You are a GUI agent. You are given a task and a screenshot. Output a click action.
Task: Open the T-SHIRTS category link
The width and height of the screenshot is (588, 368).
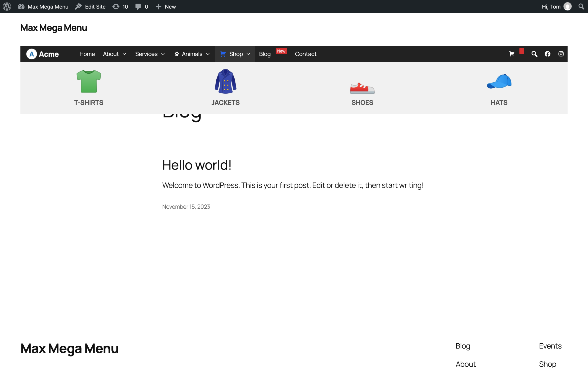pyautogui.click(x=89, y=103)
